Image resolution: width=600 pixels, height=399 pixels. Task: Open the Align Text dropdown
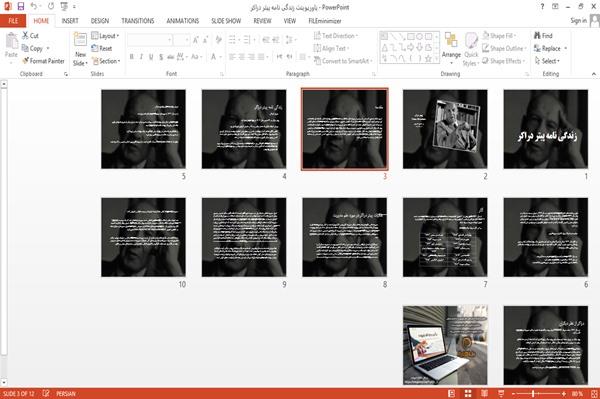pyautogui.click(x=331, y=48)
